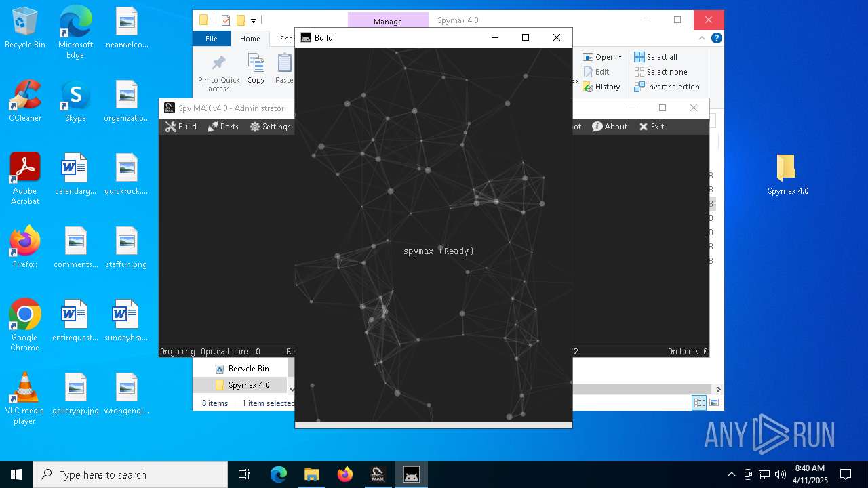Open the Build menu in Spy MAX
Image resolution: width=868 pixels, height=488 pixels.
pos(181,127)
